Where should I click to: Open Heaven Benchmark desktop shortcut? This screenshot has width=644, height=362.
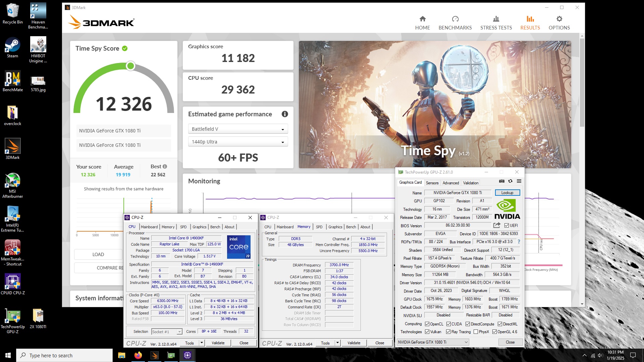coord(38,16)
